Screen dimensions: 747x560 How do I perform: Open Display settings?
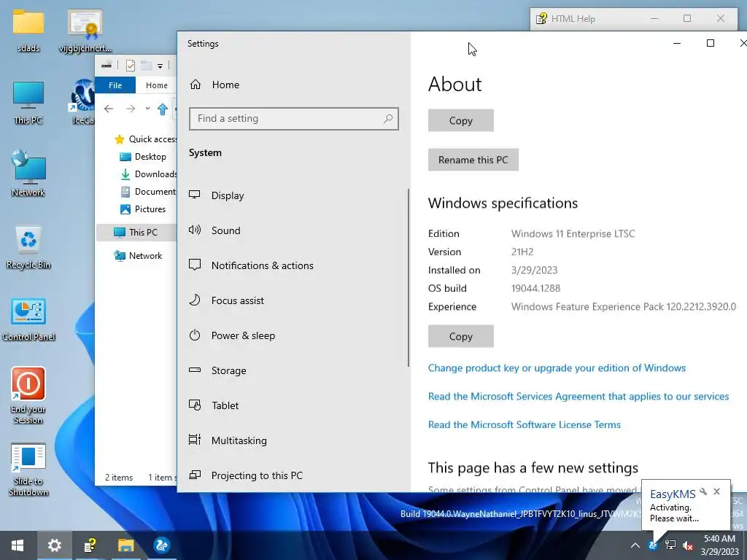click(x=293, y=195)
